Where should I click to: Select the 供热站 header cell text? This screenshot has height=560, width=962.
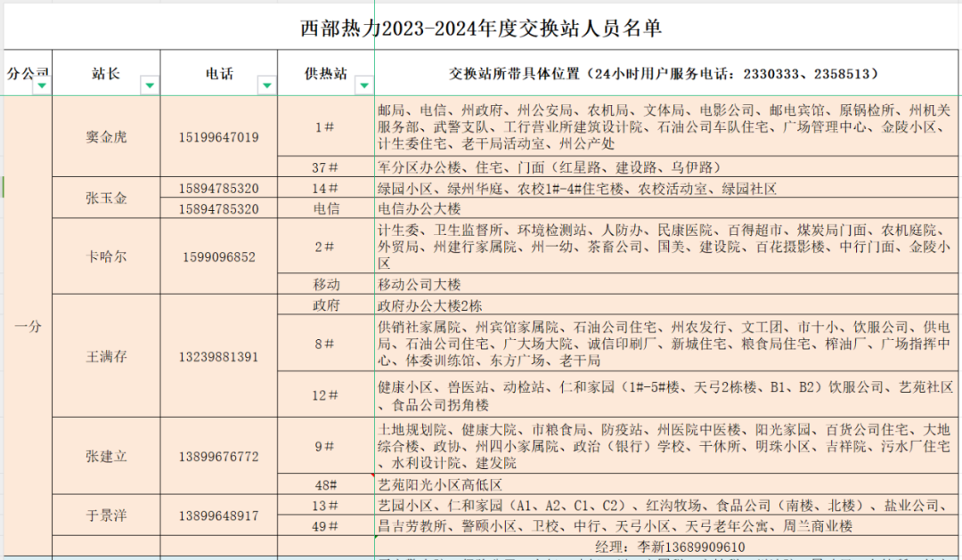pos(326,74)
